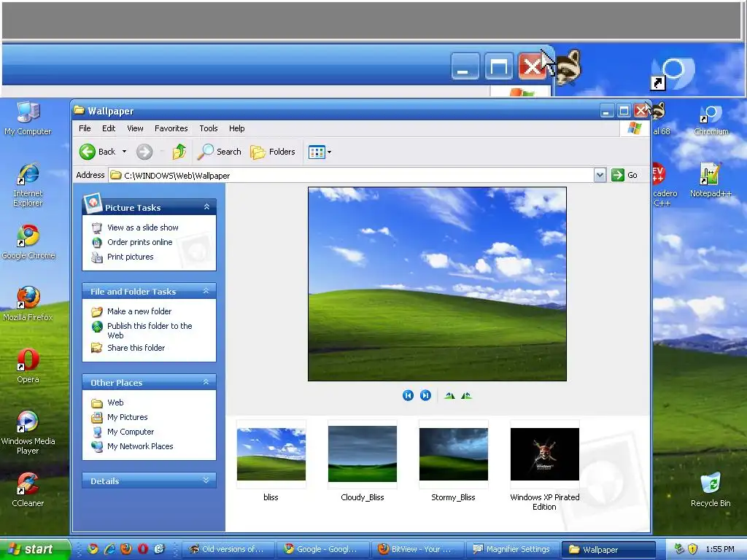Open the Edit menu
This screenshot has height=560, width=747.
[109, 128]
